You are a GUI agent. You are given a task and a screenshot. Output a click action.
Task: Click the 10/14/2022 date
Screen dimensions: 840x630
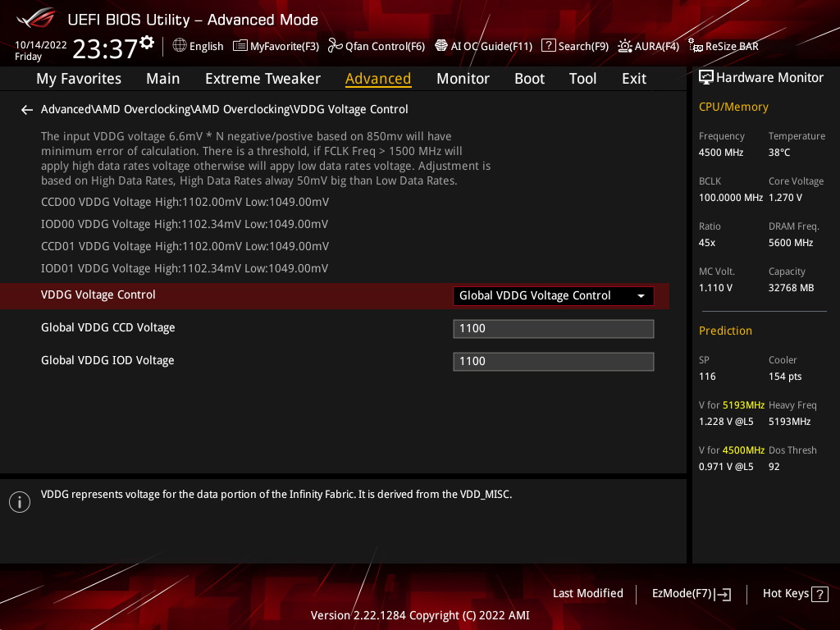(x=41, y=45)
